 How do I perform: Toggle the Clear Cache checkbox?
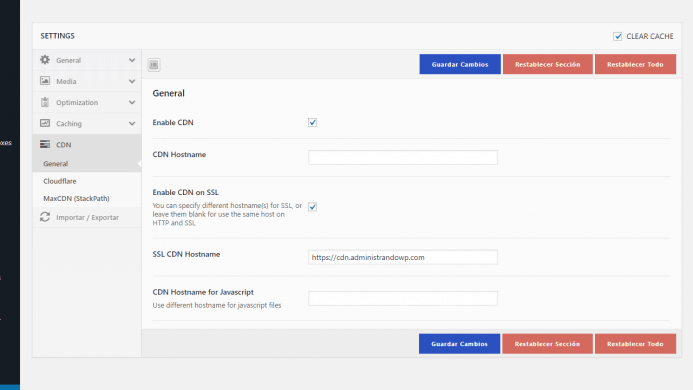(617, 36)
